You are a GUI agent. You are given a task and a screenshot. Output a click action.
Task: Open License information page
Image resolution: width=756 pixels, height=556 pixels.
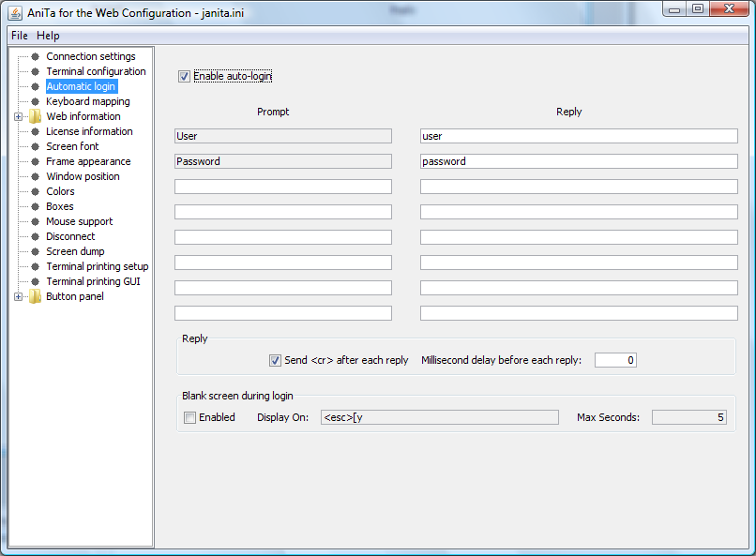[89, 131]
